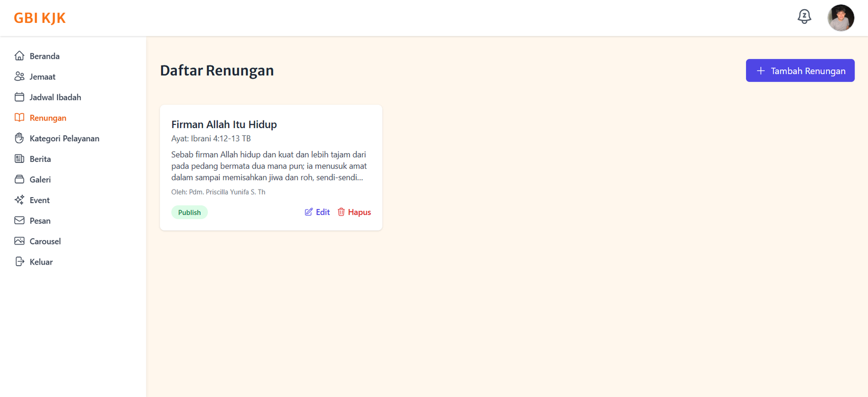Image resolution: width=868 pixels, height=397 pixels.
Task: Click the Pesan envelope icon
Action: click(x=20, y=220)
